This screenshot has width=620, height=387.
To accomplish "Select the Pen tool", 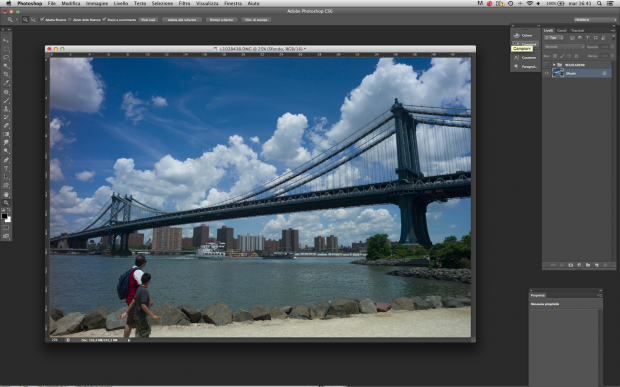I will pyautogui.click(x=6, y=160).
